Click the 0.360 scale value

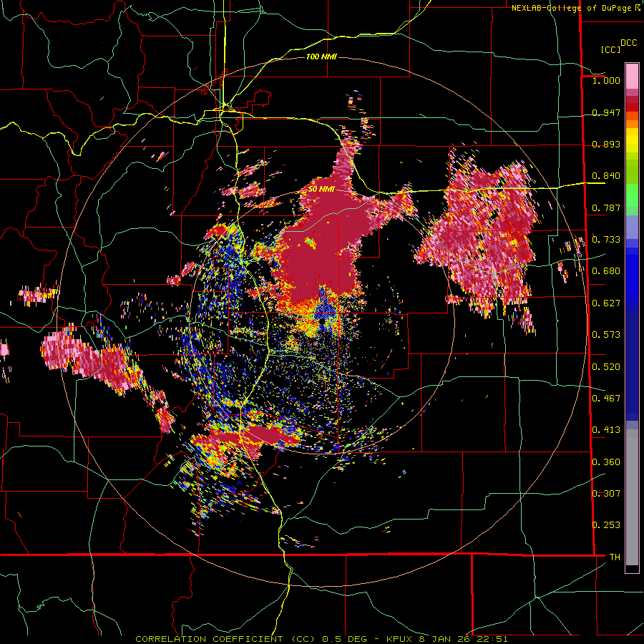click(606, 462)
